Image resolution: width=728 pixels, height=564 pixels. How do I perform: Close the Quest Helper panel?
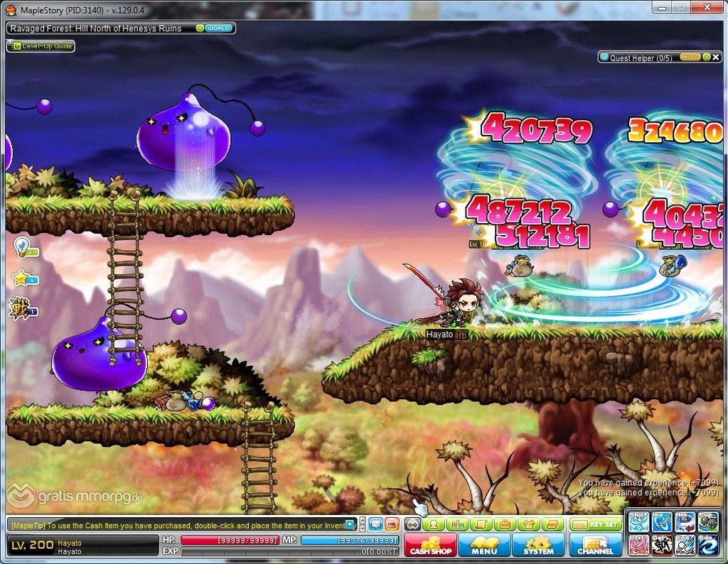717,57
